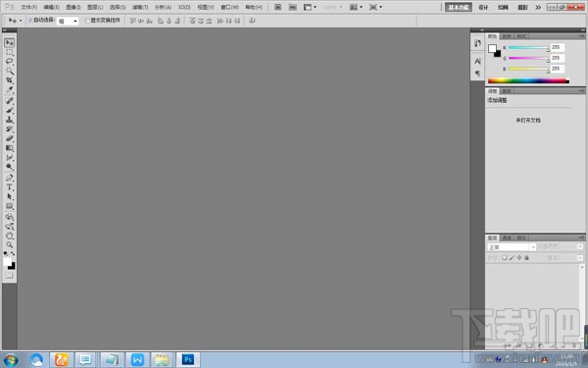
Task: Open the 图层(L) Layer menu
Action: point(95,7)
